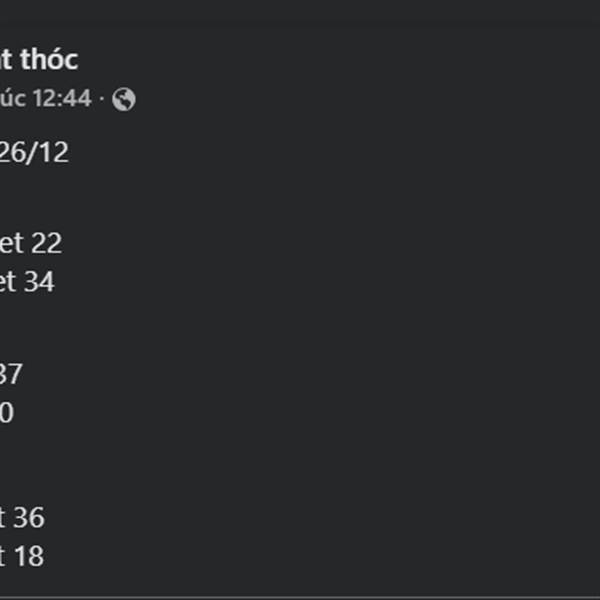Click the number 22 in the post
600x600 pixels.
point(46,243)
